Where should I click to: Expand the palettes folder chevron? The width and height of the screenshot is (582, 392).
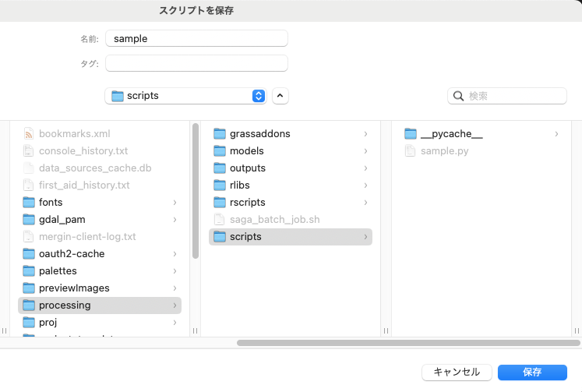tap(175, 271)
